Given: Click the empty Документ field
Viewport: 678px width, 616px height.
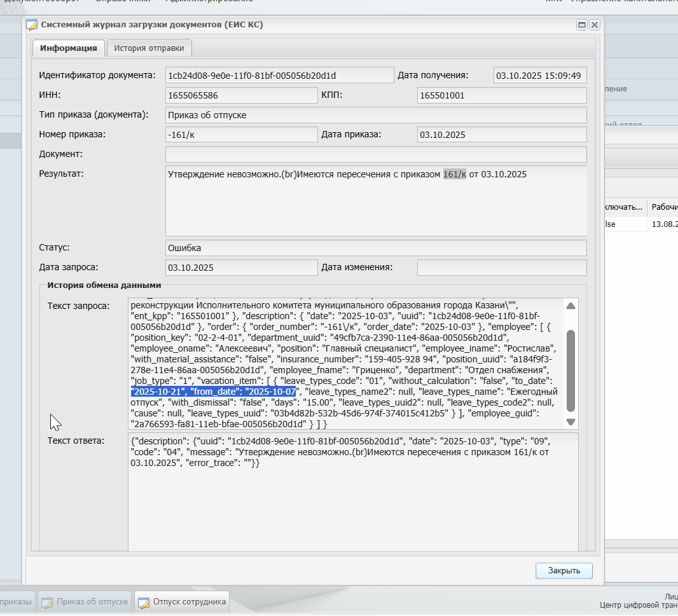Looking at the screenshot, I should pos(376,154).
